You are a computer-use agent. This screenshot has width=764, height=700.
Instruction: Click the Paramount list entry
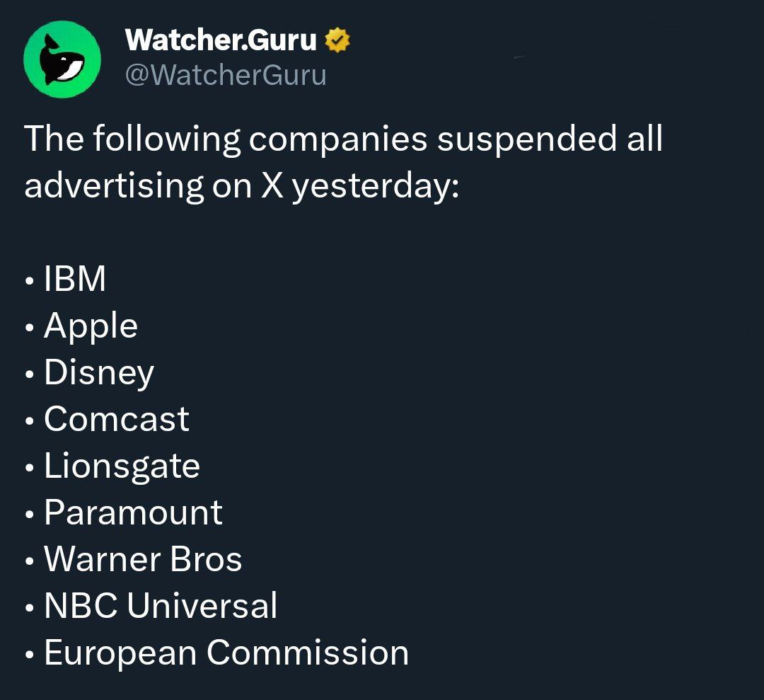click(133, 512)
